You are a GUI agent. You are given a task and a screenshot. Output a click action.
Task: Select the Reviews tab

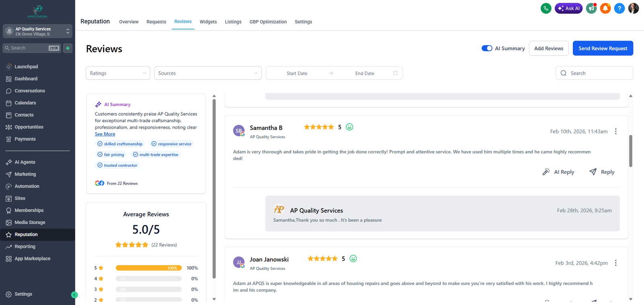click(183, 22)
